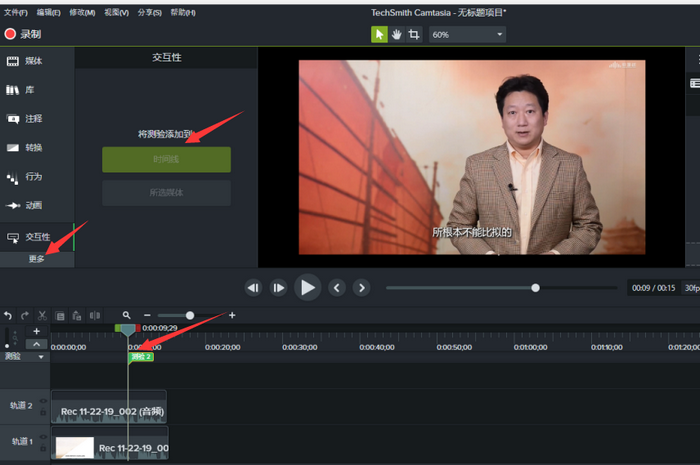Select the Rec 11-22-19 video clip on Track 1

(110, 443)
